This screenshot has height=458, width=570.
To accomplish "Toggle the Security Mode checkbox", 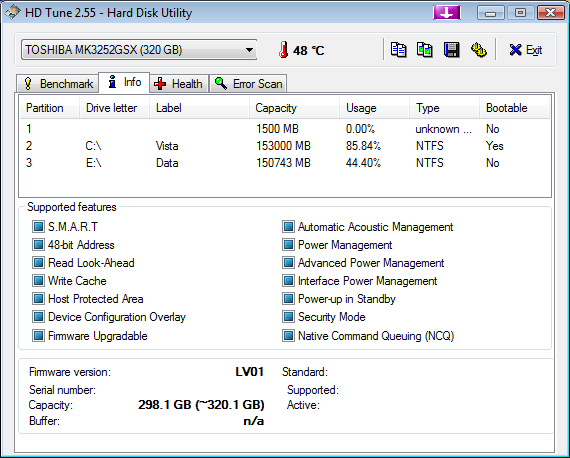I will coord(288,317).
